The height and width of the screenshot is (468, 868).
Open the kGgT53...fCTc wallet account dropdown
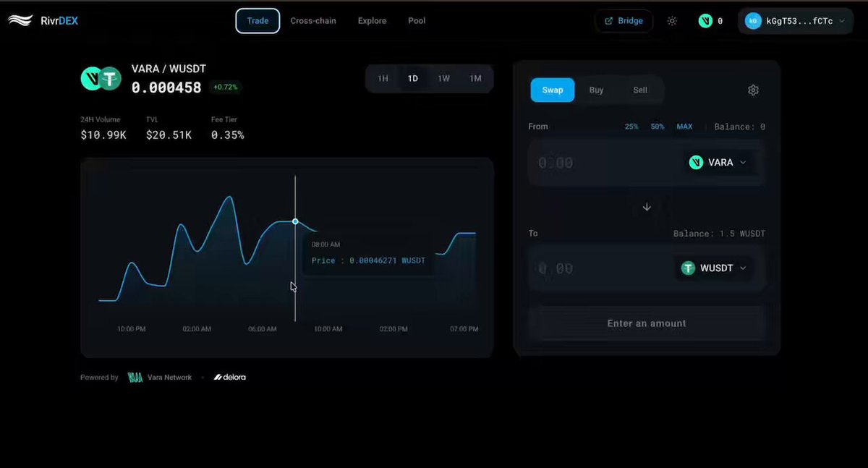796,21
